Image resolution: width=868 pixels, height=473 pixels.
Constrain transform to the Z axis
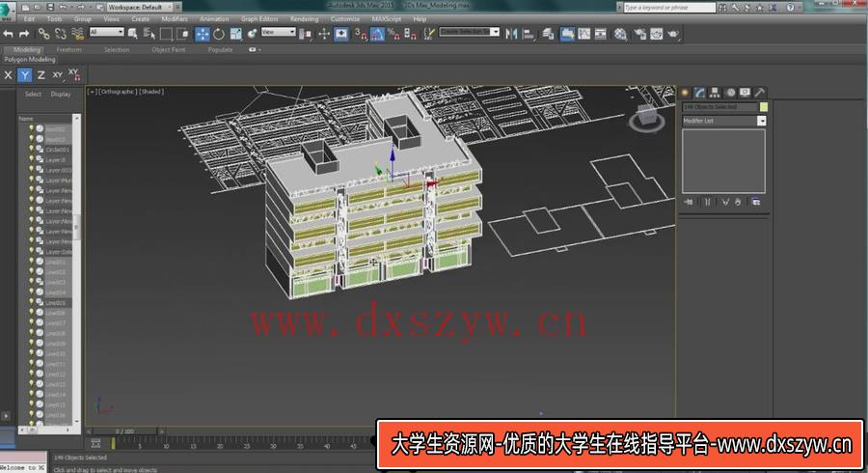click(x=41, y=74)
